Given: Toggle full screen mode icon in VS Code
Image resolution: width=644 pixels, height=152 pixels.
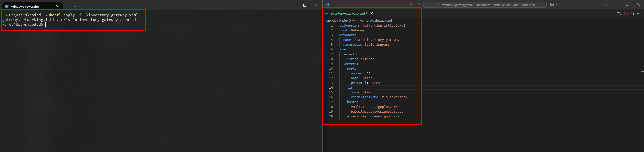Looking at the screenshot, I should point(599,5).
